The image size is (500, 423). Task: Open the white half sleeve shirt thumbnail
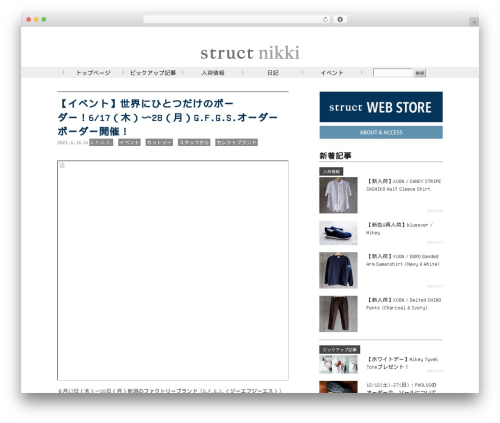(x=338, y=195)
